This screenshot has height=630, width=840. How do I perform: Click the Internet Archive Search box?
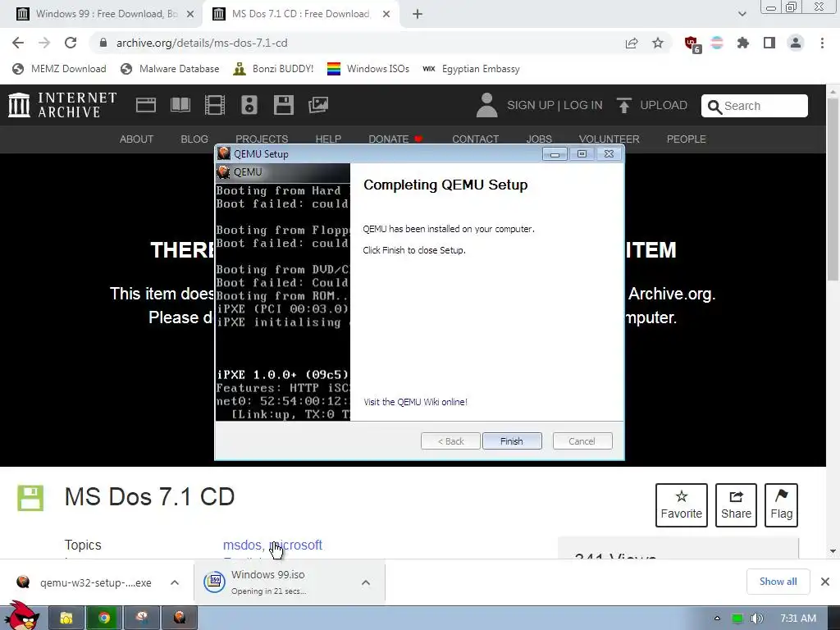(x=755, y=106)
